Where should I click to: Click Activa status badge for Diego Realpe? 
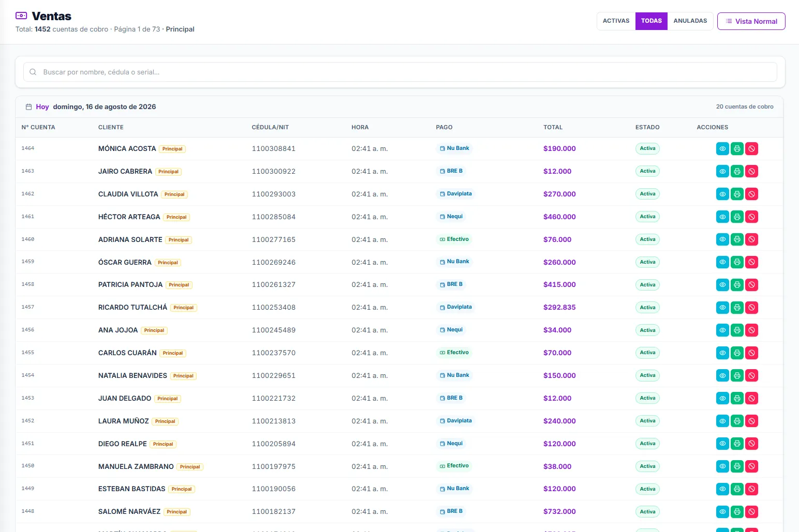pos(647,444)
